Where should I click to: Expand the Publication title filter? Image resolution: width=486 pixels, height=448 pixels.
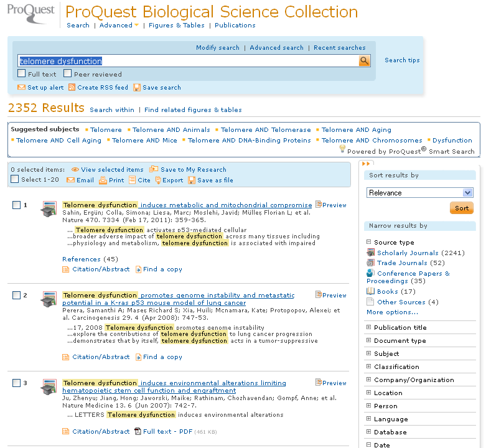[368, 327]
